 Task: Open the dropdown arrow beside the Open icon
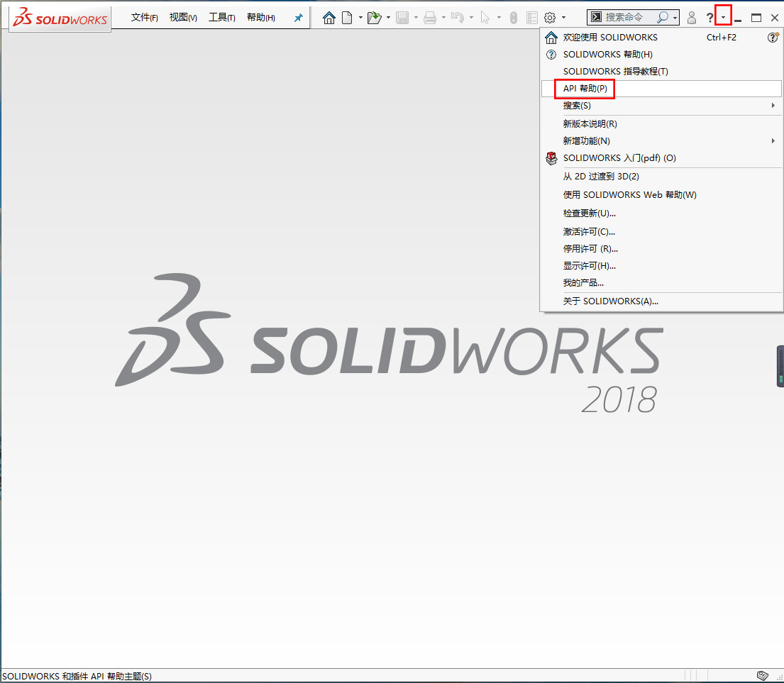pos(387,17)
